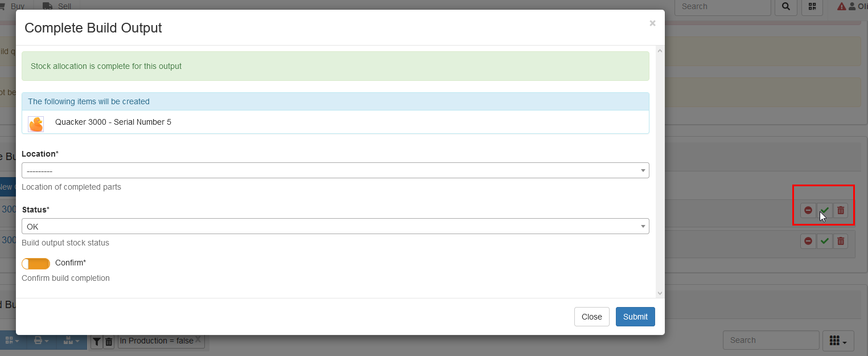Click the magnifier search button in navbar
This screenshot has width=868, height=356.
[786, 7]
